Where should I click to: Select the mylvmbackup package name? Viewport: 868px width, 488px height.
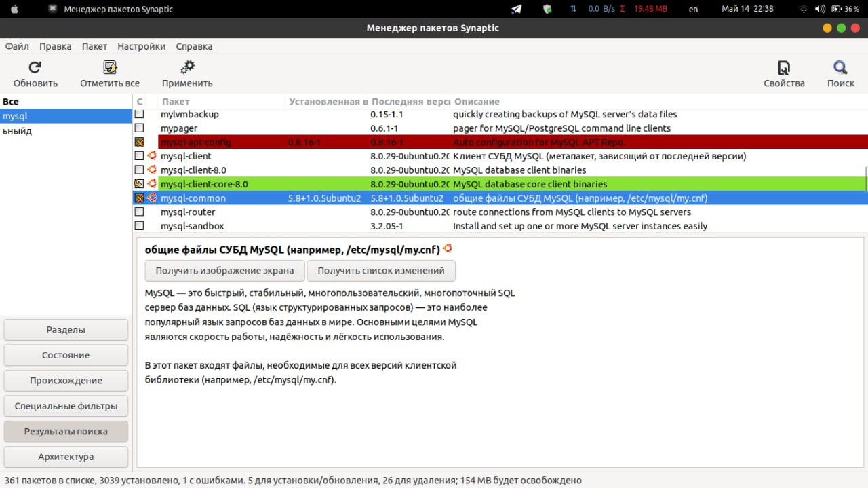pos(190,114)
